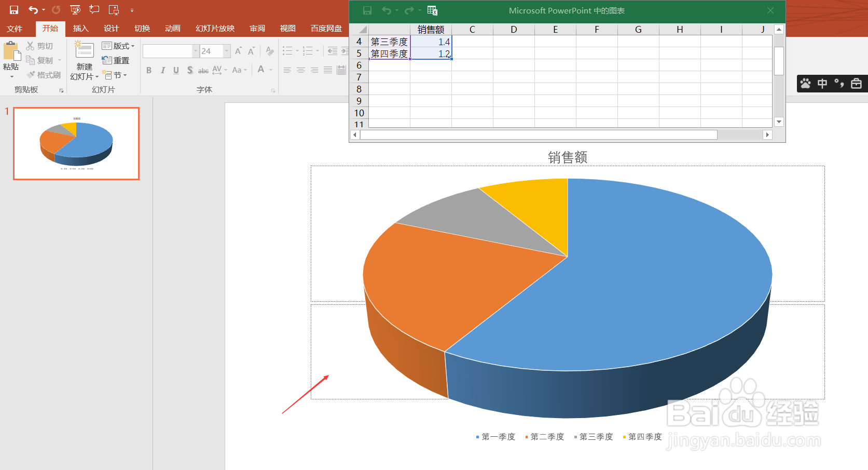This screenshot has width=868, height=470.
Task: Open the data in Microsoft Excel
Action: (432, 10)
